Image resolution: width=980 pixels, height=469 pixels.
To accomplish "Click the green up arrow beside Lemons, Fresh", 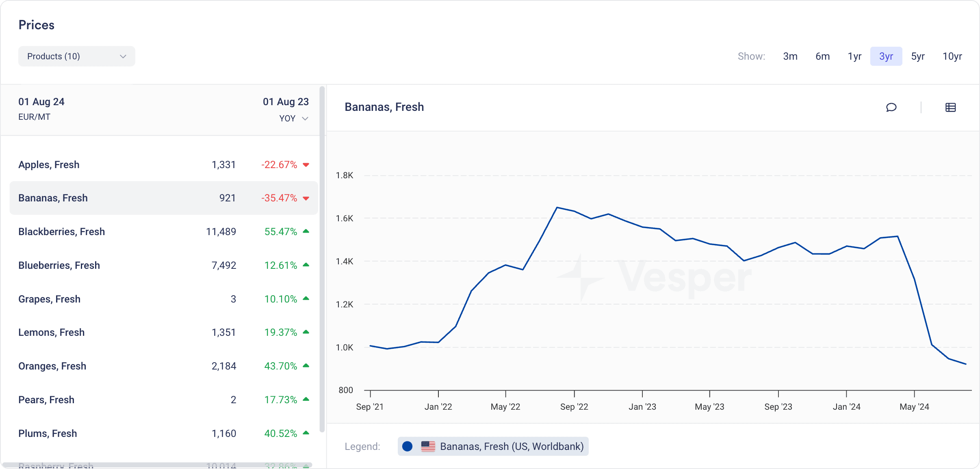I will coord(306,332).
